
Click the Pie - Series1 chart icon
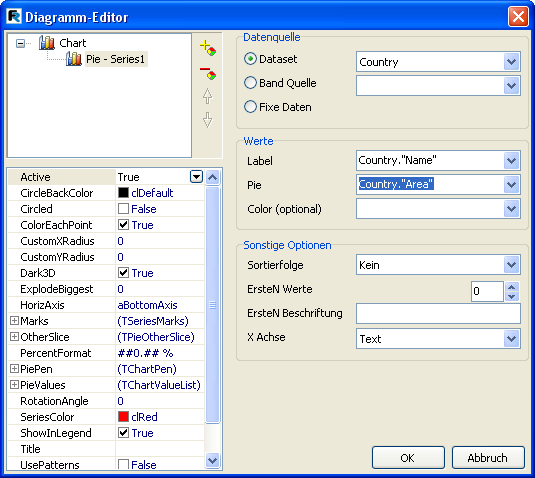74,59
